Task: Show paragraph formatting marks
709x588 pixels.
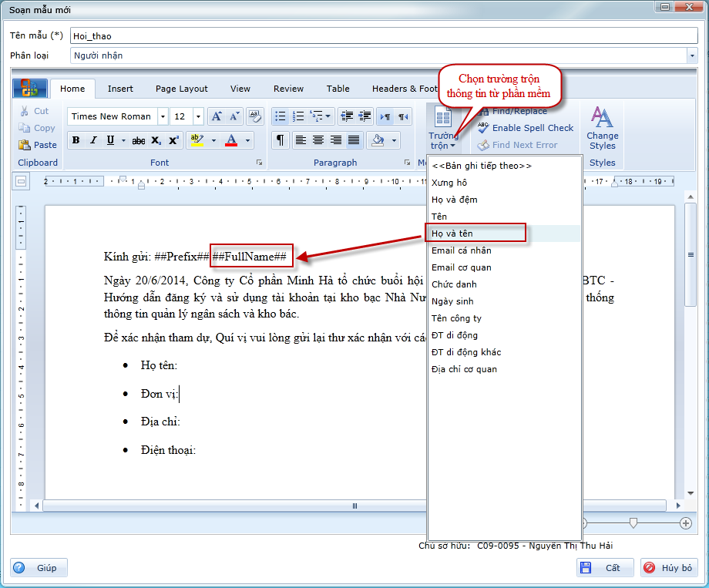Action: tap(281, 140)
